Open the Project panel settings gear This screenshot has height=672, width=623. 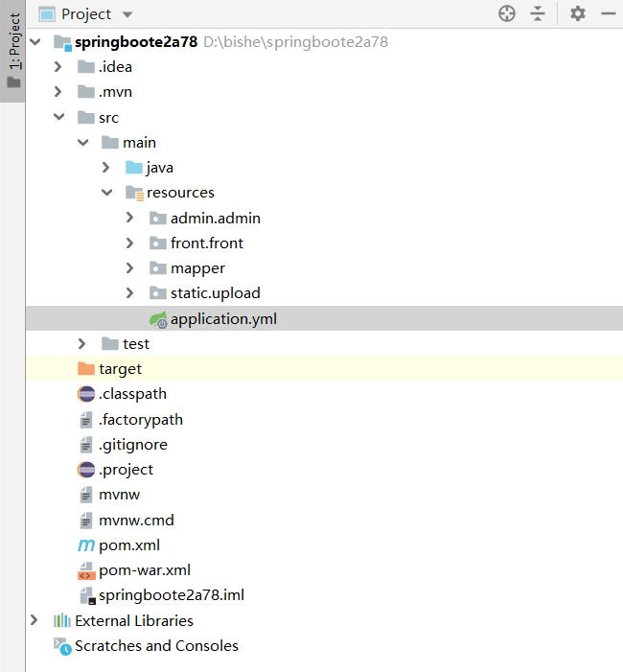point(577,13)
